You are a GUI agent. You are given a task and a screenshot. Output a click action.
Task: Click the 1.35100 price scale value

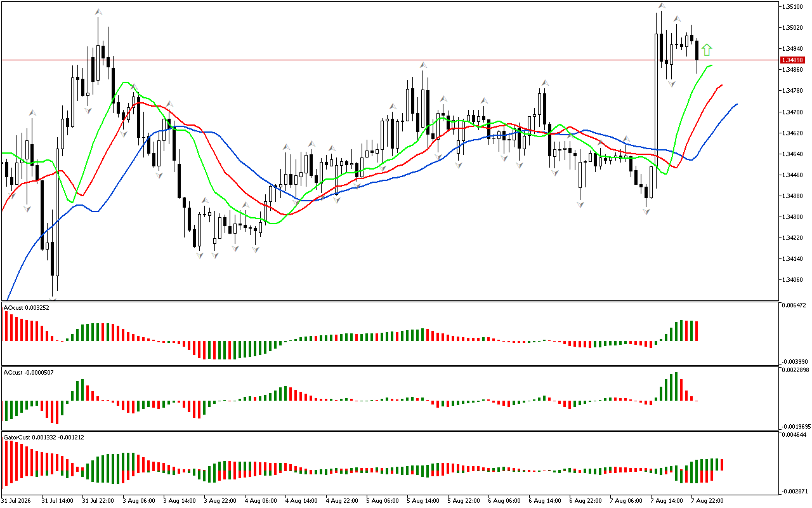coord(793,7)
